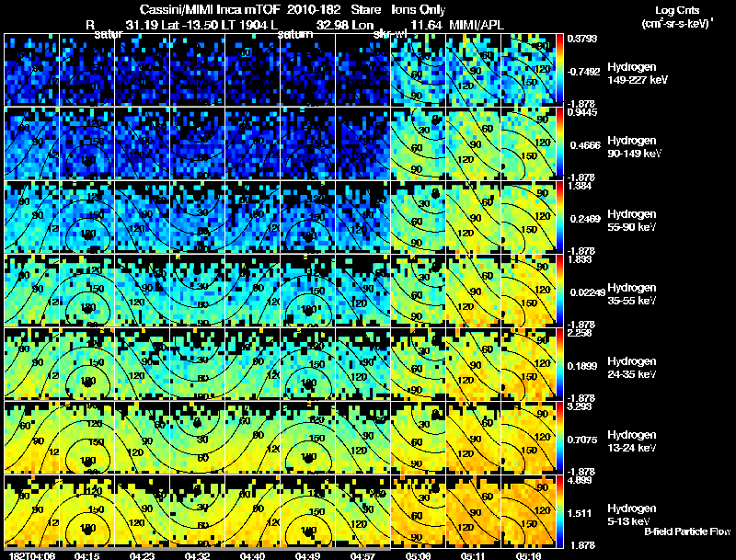The width and height of the screenshot is (736, 560).
Task: Click the color bar for 149-227 keV row
Action: (x=559, y=69)
